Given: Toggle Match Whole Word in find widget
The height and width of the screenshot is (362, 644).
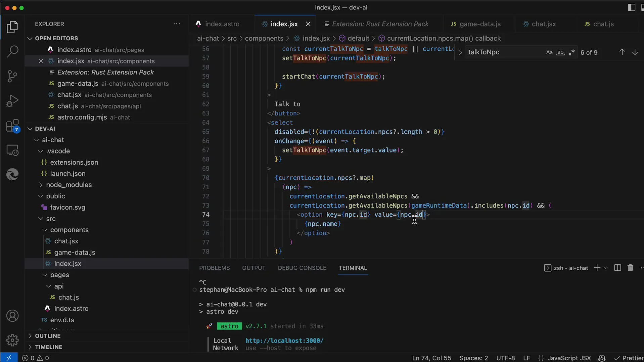Looking at the screenshot, I should pos(560,52).
